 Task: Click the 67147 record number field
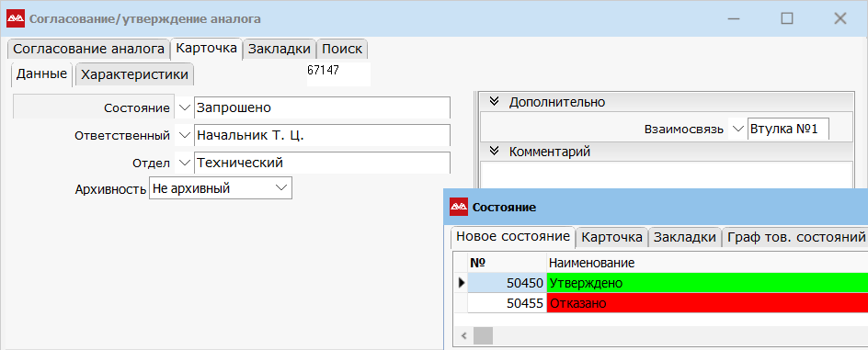(338, 74)
